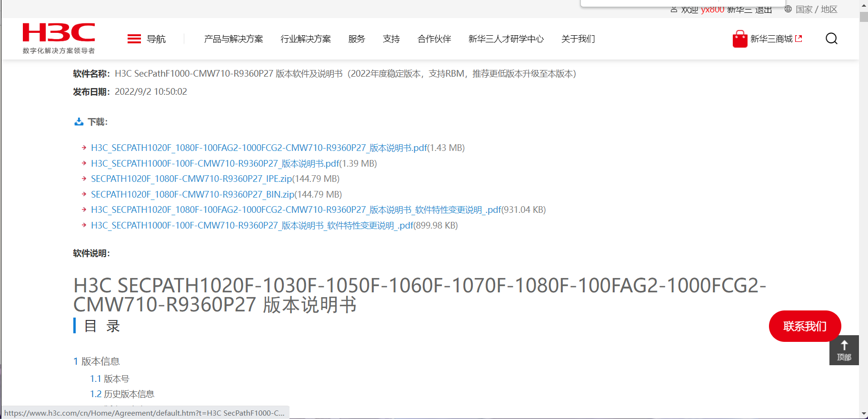Click the release date 2022/9/2 10:50:02

[x=151, y=92]
